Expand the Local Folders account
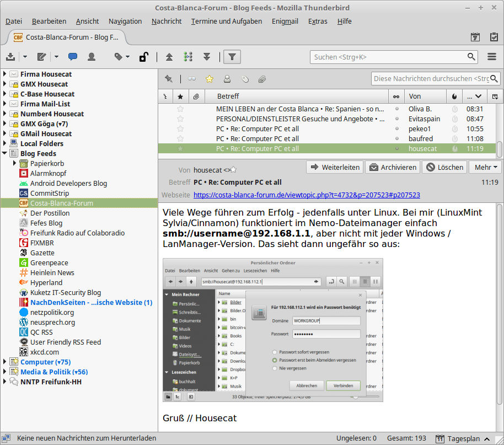 click(x=5, y=143)
